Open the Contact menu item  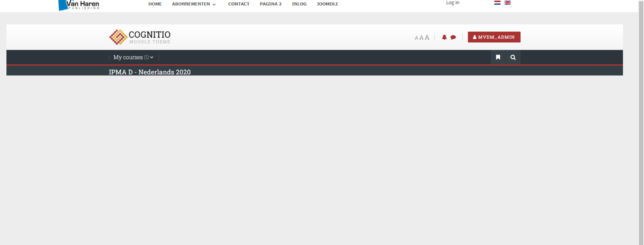point(239,4)
